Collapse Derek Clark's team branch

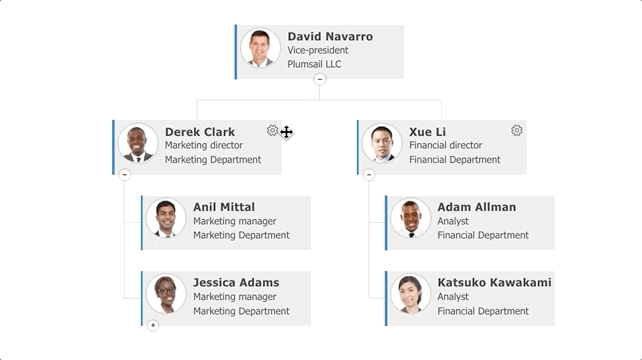tap(125, 174)
